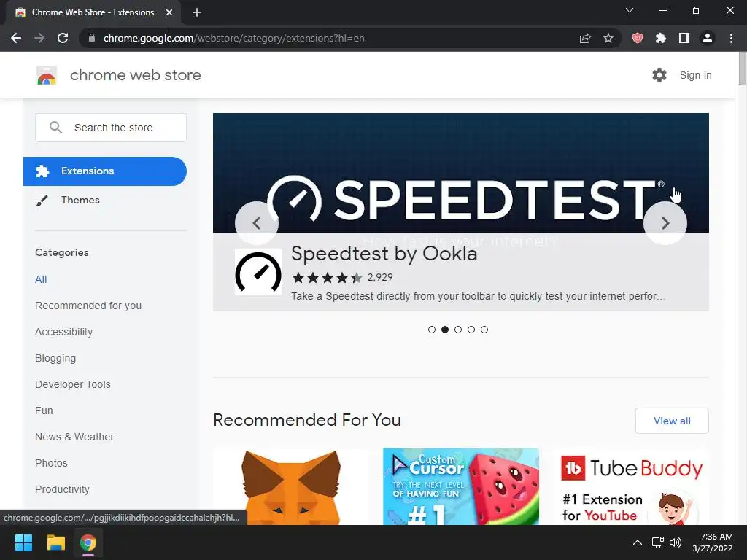The height and width of the screenshot is (560, 747).
Task: Open the Web Store settings gear
Action: click(659, 75)
